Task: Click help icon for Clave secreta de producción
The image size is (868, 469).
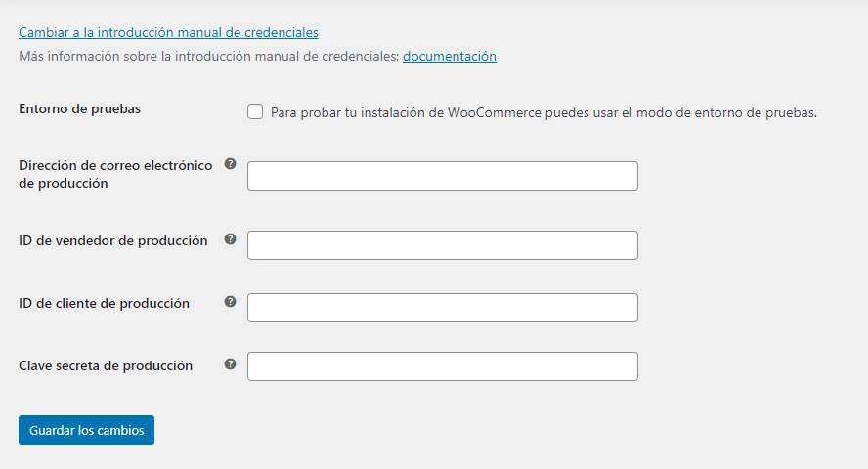Action: pyautogui.click(x=231, y=363)
